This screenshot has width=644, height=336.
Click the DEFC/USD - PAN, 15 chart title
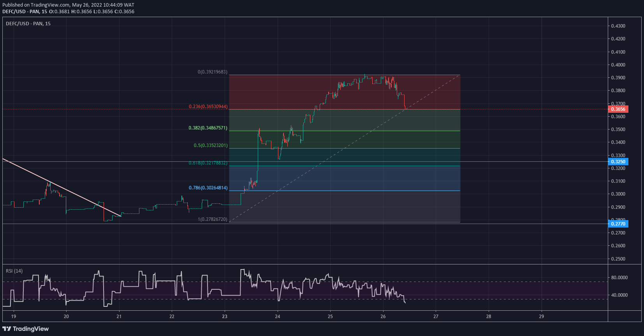point(28,24)
